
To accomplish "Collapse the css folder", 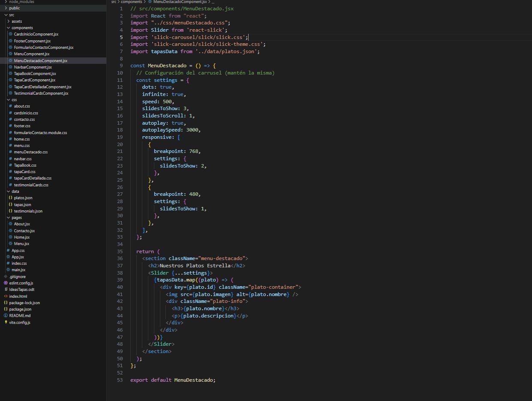I will 9,100.
